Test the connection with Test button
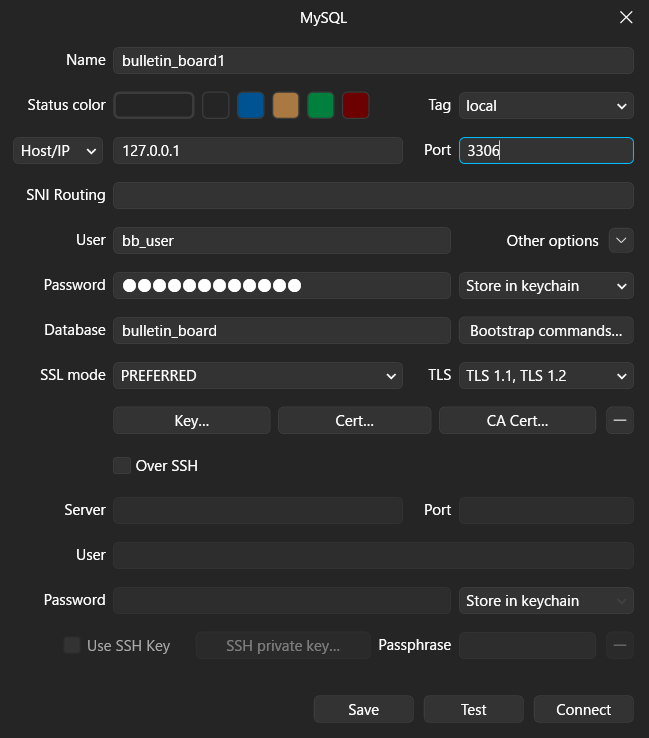This screenshot has height=738, width=649. [474, 709]
